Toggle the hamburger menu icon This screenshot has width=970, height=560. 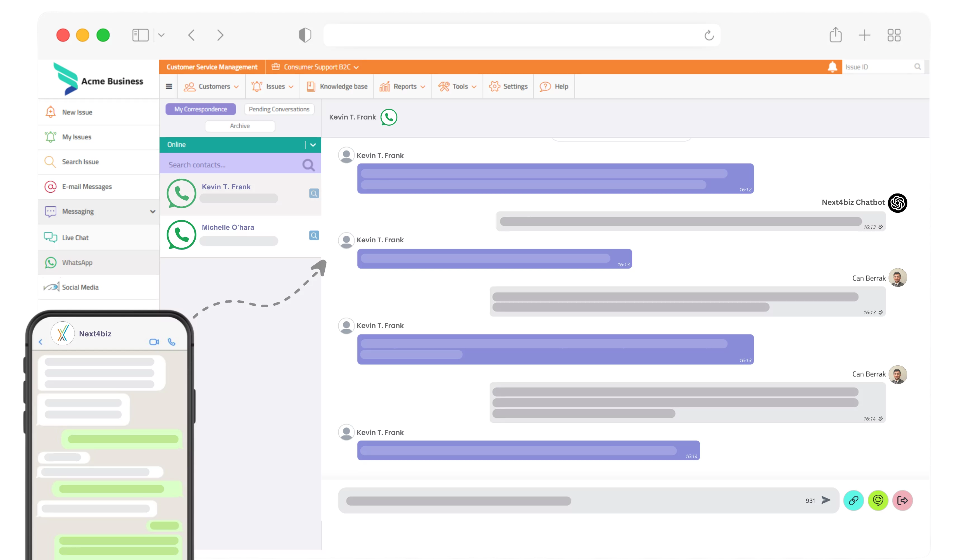coord(168,86)
